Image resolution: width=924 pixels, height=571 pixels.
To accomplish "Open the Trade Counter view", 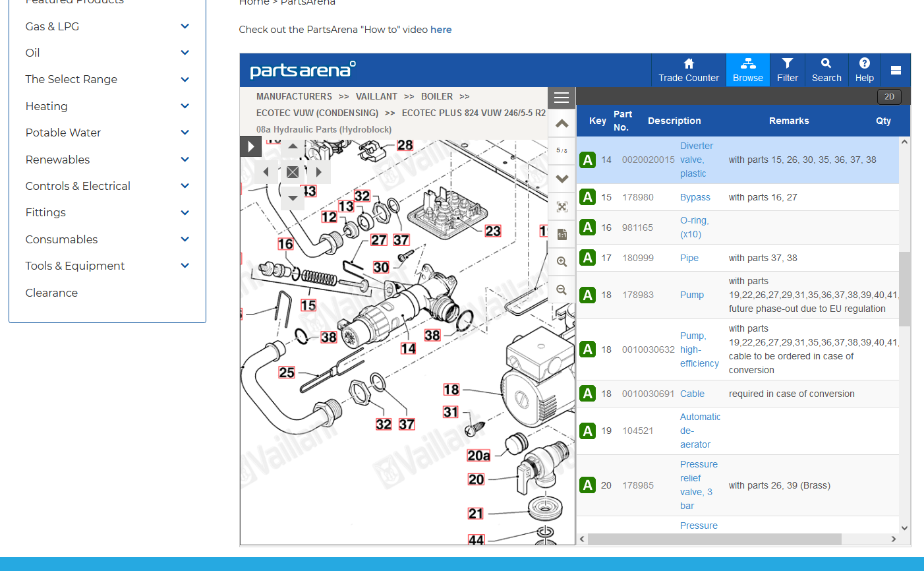I will point(689,70).
